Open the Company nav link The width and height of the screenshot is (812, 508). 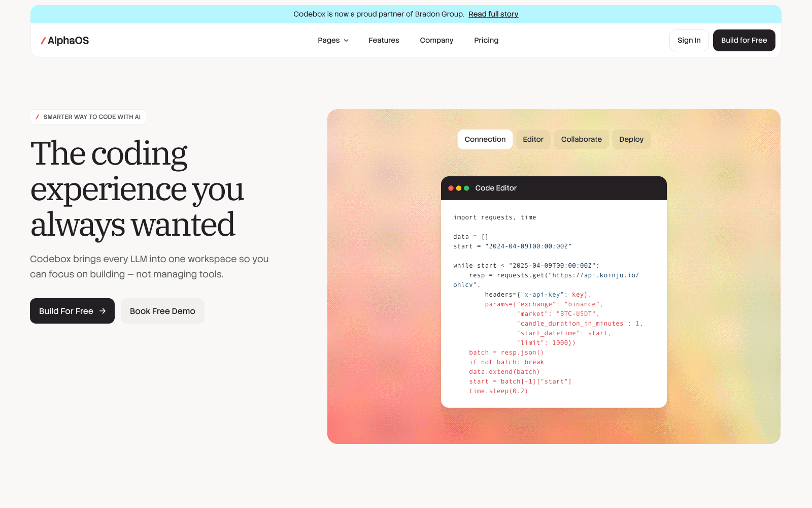pyautogui.click(x=436, y=41)
